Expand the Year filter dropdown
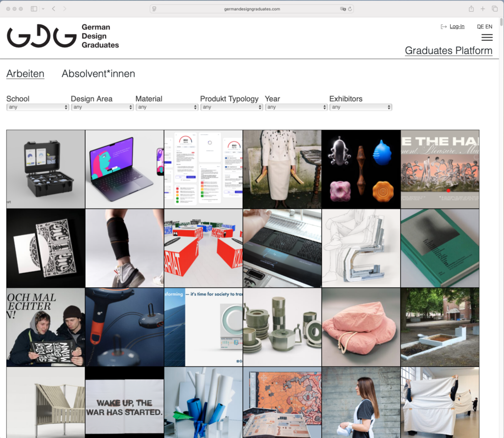The width and height of the screenshot is (504, 438). pos(296,107)
